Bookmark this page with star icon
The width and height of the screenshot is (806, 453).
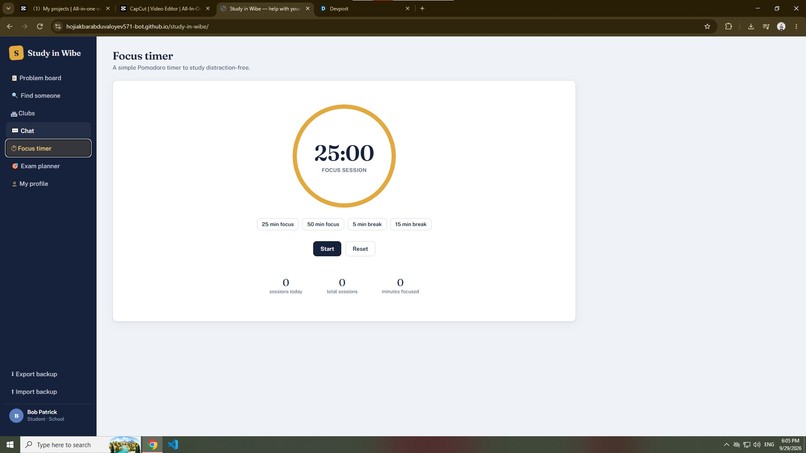(x=707, y=26)
